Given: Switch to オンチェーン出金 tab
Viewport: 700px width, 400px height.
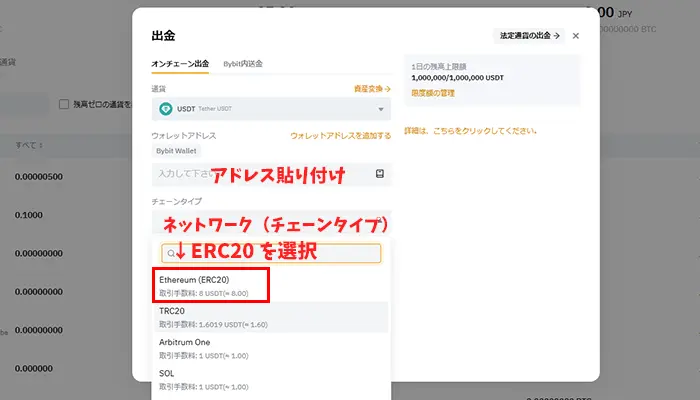Looking at the screenshot, I should pos(180,64).
